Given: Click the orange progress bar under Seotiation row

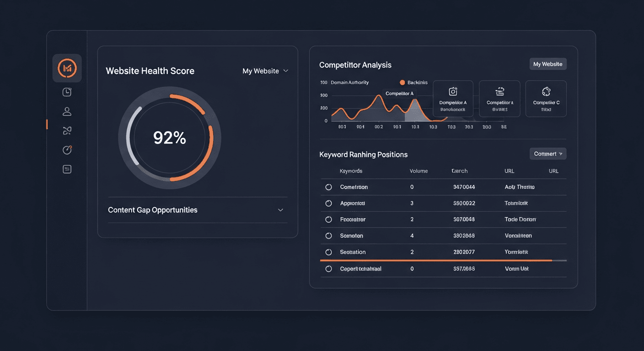Looking at the screenshot, I should point(439,261).
